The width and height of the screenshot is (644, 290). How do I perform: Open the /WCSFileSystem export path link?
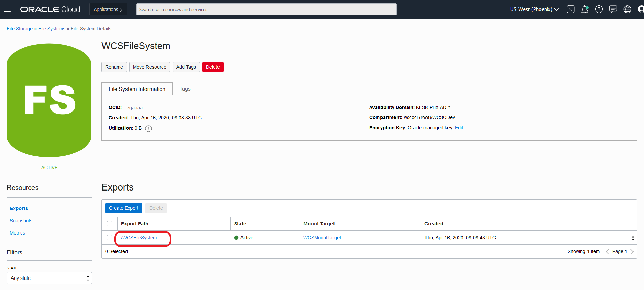pyautogui.click(x=139, y=238)
